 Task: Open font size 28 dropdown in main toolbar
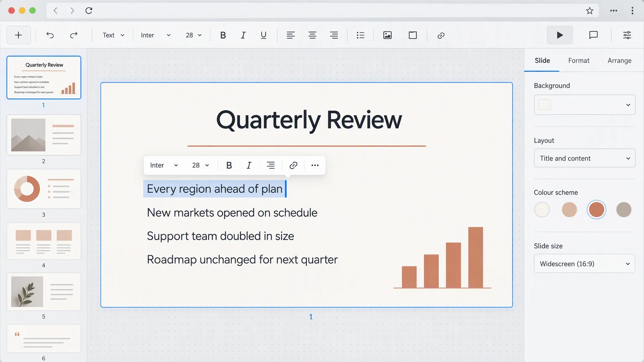pyautogui.click(x=194, y=35)
